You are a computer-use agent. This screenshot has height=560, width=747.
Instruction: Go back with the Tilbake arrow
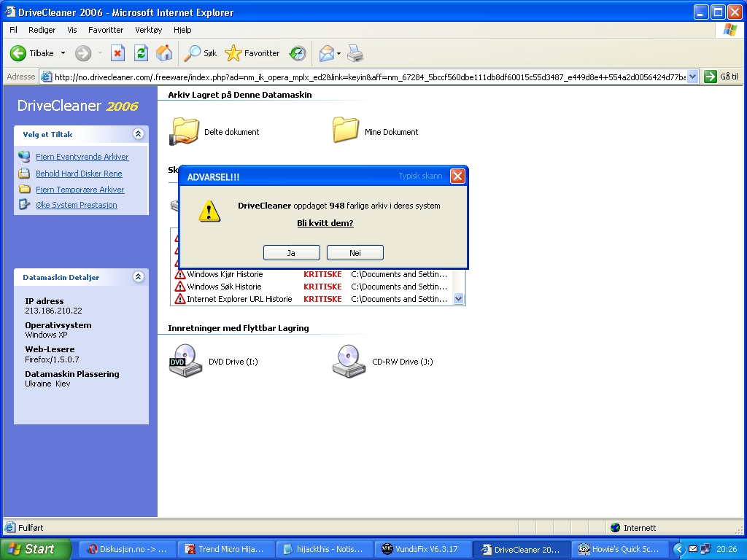click(18, 53)
